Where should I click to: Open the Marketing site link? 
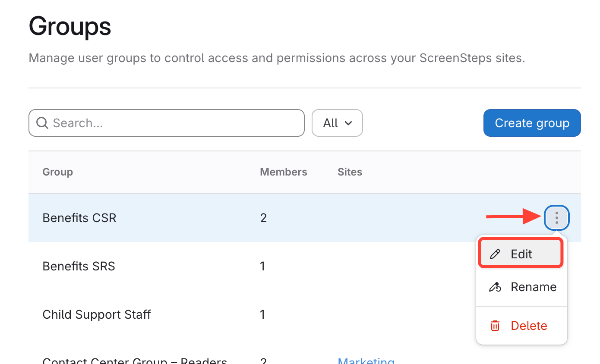click(366, 361)
